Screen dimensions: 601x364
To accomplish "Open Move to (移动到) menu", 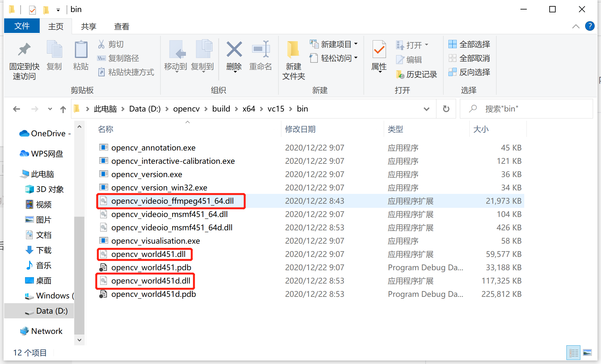I will coord(176,57).
